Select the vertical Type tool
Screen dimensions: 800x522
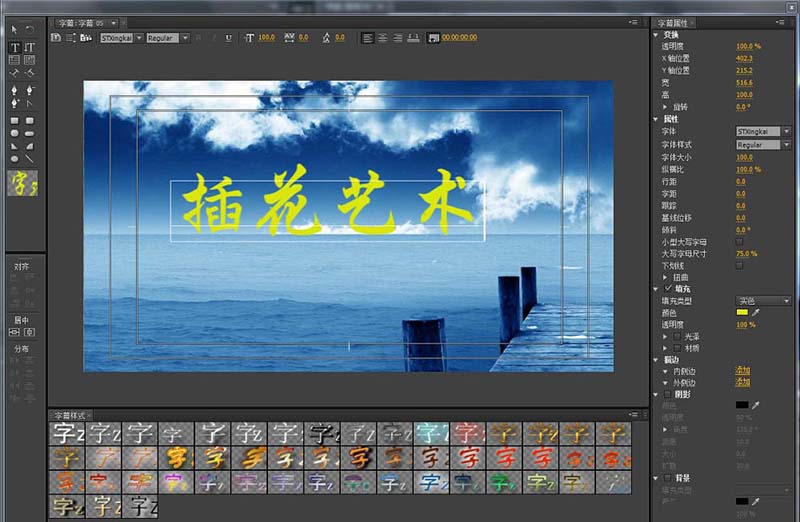click(30, 48)
